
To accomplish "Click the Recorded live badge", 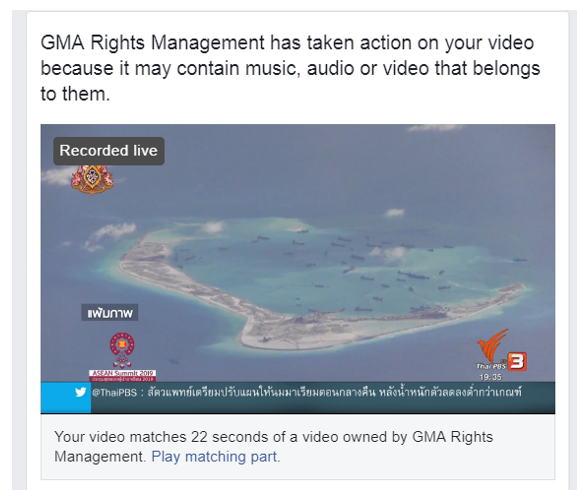I will click(109, 151).
